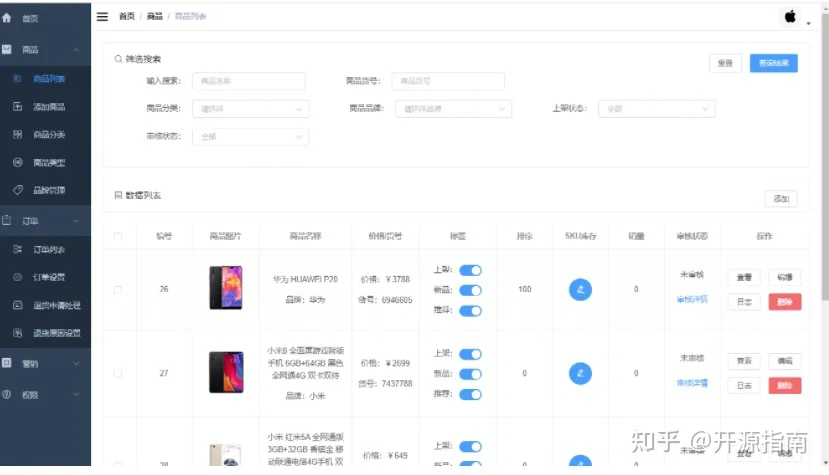Focus the 商品名称 search input
The height and width of the screenshot is (475, 829).
[x=248, y=81]
